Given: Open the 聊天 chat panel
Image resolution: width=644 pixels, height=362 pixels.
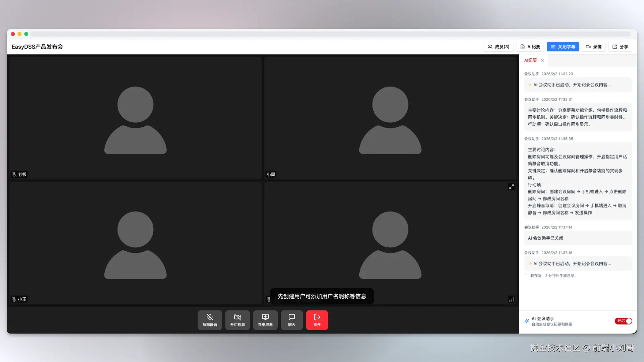Looking at the screenshot, I should pyautogui.click(x=291, y=320).
